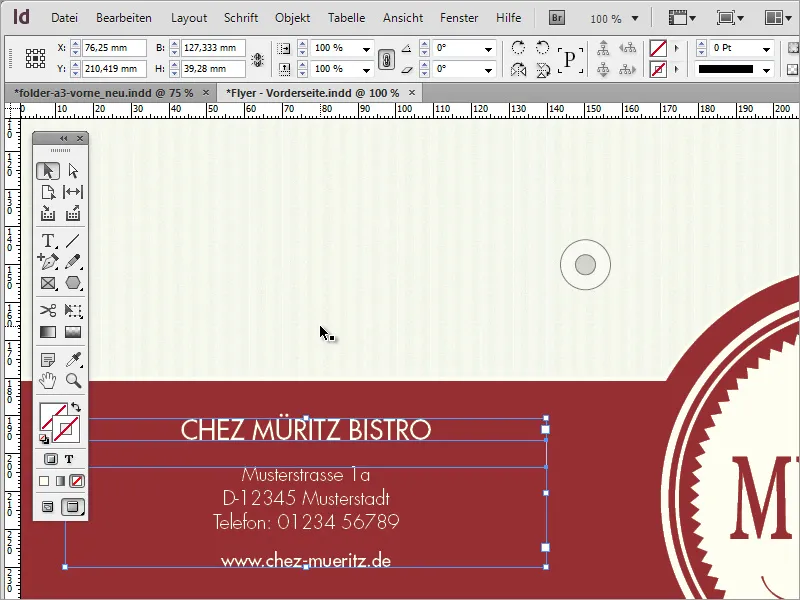Open the Bearbeiten menu

tap(123, 18)
